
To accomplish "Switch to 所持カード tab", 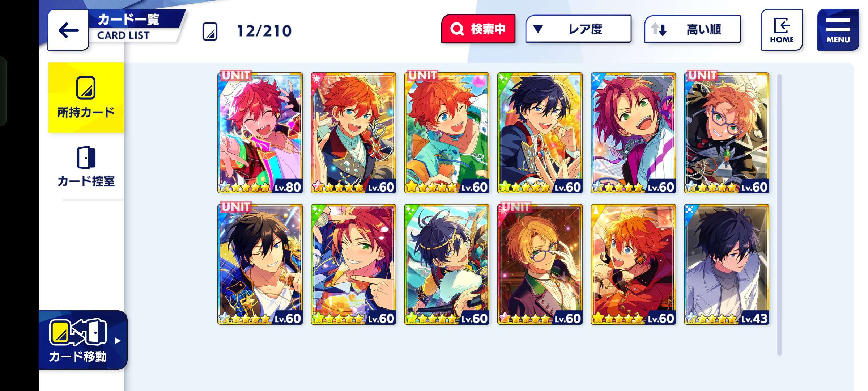I will (86, 97).
